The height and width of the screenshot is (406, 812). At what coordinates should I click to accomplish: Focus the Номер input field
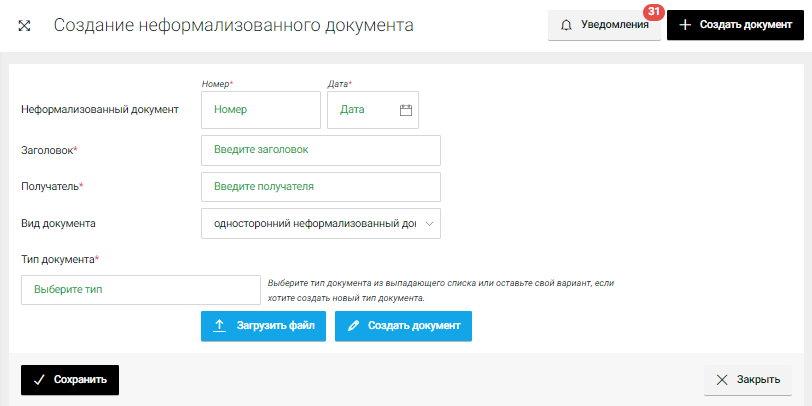tap(260, 110)
